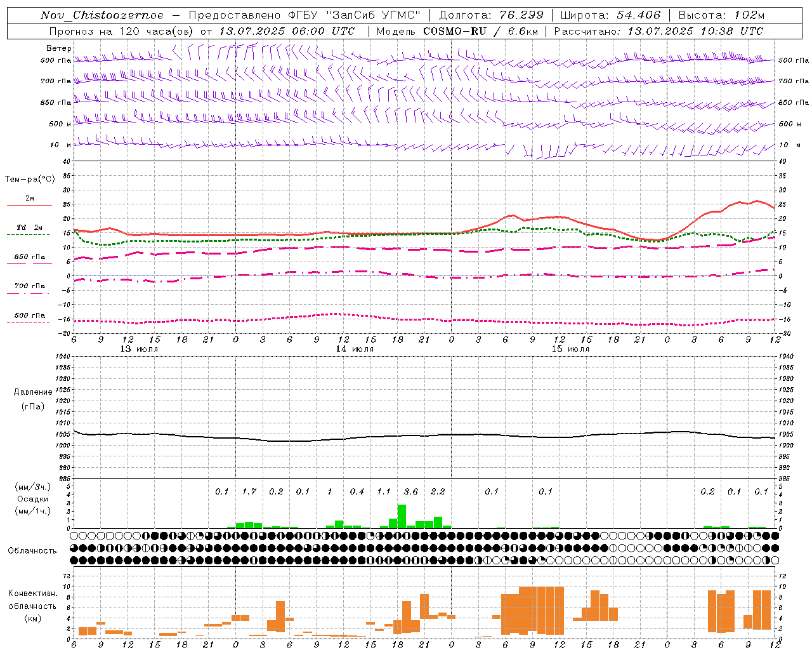
Task: Click the dotted pink line sample under 500 гПа legend
Action: coord(28,323)
